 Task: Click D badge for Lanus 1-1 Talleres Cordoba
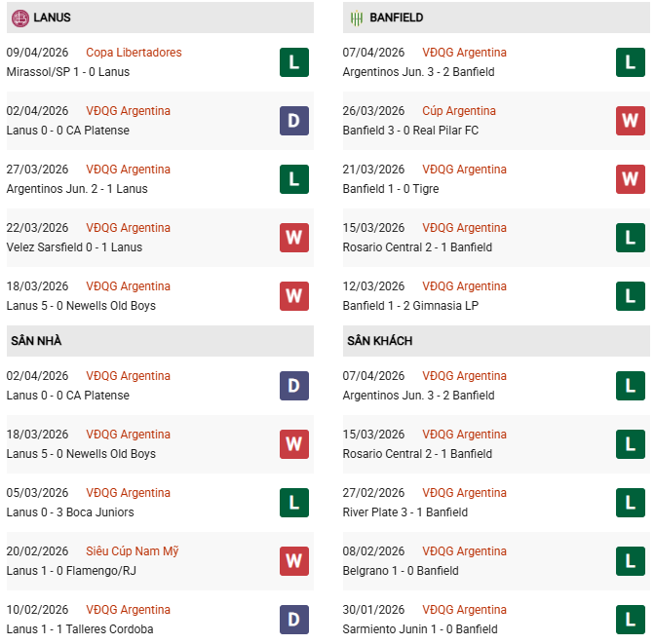click(294, 620)
